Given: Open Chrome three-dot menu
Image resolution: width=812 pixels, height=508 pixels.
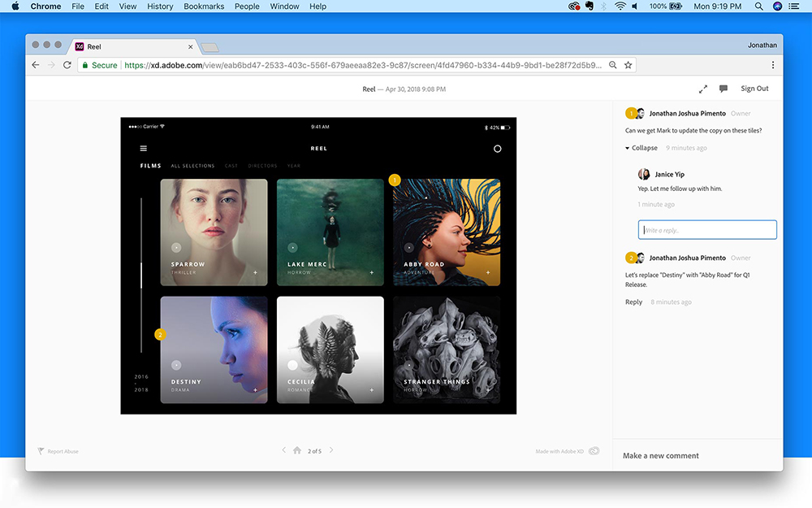Looking at the screenshot, I should (773, 65).
